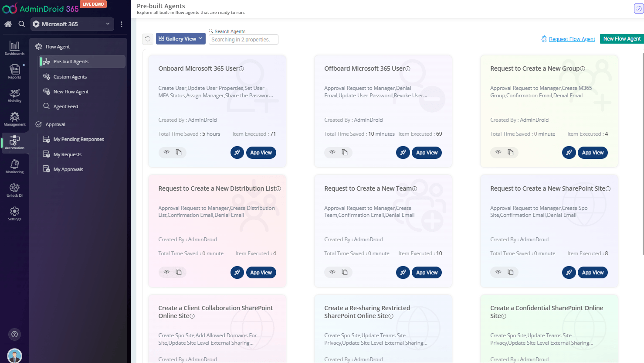
Task: Launch Request to Create a New Group agent
Action: 569,153
